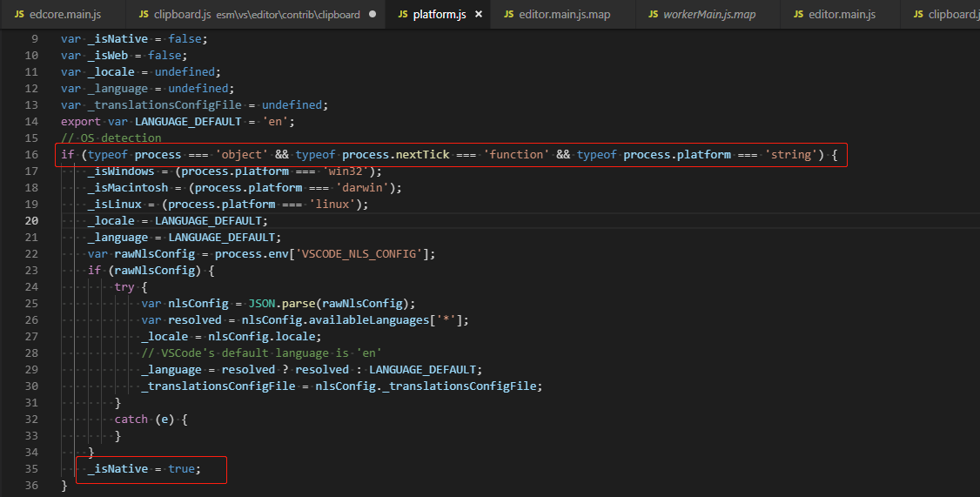980x497 pixels.
Task: Switch to the workerMain.js.map tab
Action: click(708, 14)
